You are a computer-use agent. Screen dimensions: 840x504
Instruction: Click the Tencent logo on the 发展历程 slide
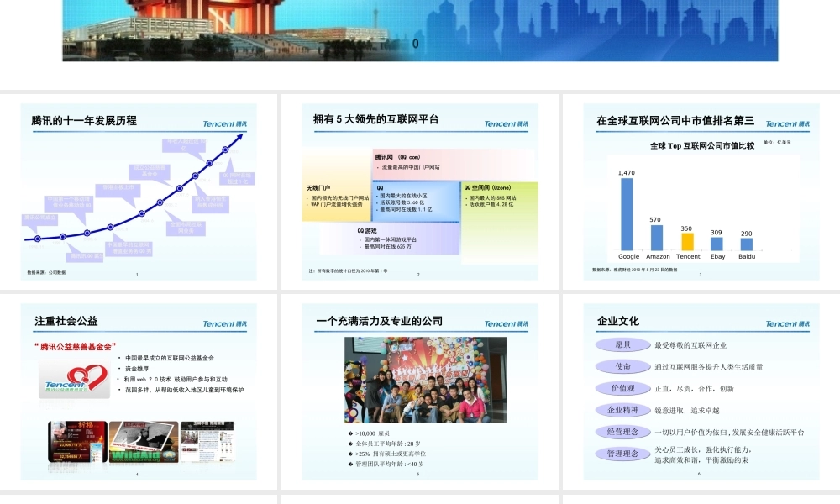click(225, 123)
